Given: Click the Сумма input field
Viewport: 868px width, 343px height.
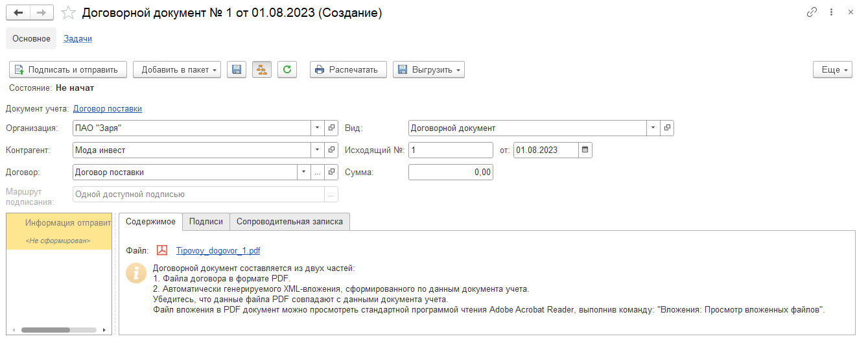Looking at the screenshot, I should click(451, 172).
